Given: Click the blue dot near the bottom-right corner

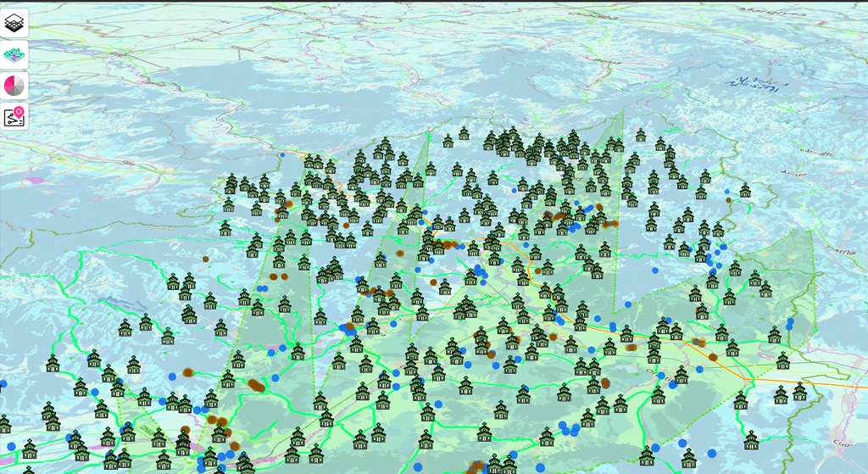Looking at the screenshot, I should pos(711,453).
